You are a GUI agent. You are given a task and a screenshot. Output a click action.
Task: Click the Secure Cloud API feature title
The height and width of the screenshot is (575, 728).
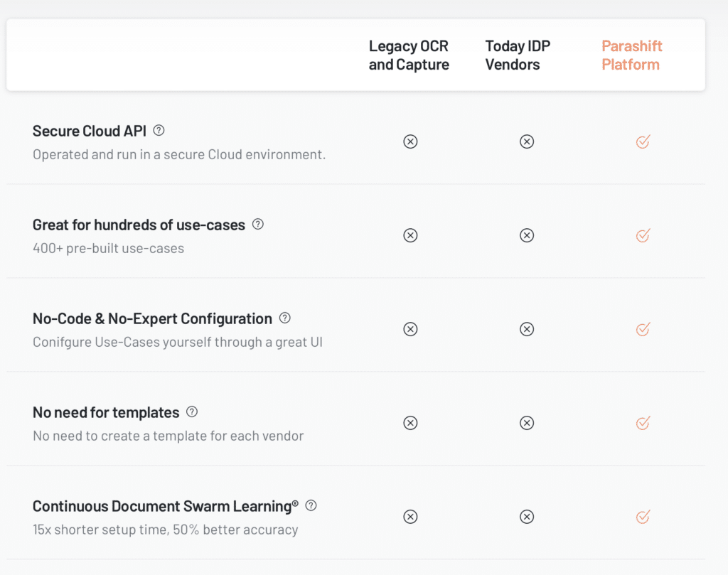click(x=89, y=131)
